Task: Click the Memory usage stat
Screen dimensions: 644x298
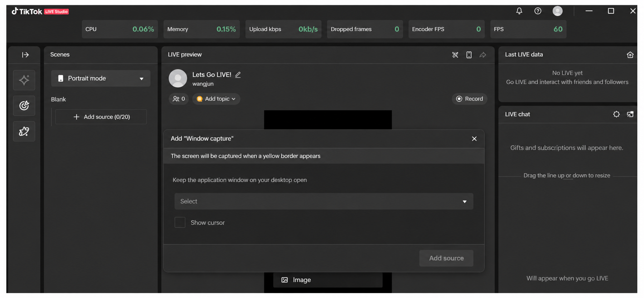Action: (x=202, y=29)
